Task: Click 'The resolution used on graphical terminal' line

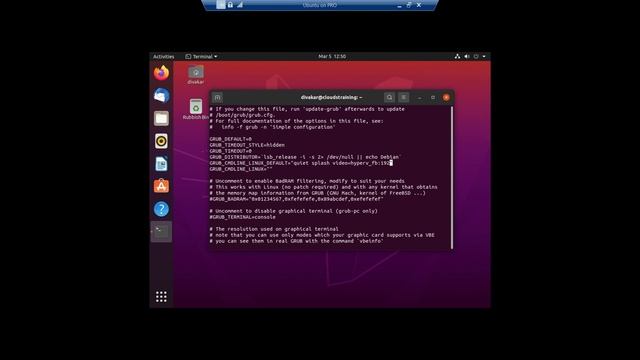Action: click(274, 229)
